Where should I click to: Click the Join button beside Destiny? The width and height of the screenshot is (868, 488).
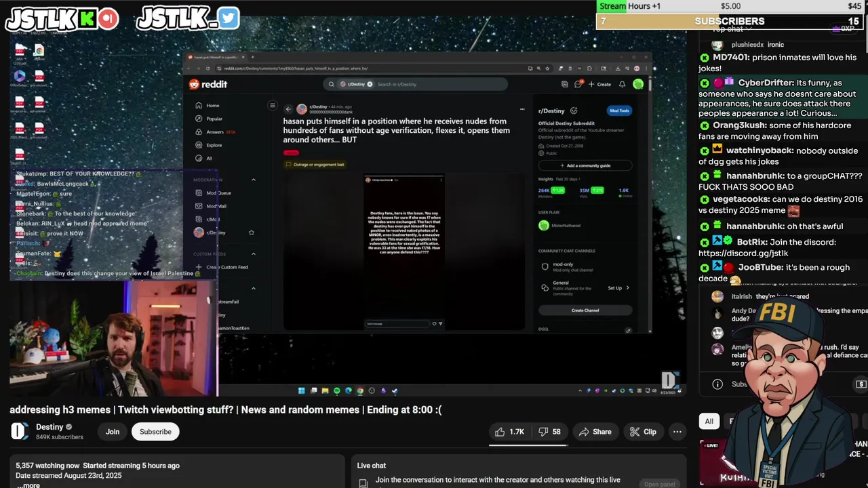coord(113,432)
